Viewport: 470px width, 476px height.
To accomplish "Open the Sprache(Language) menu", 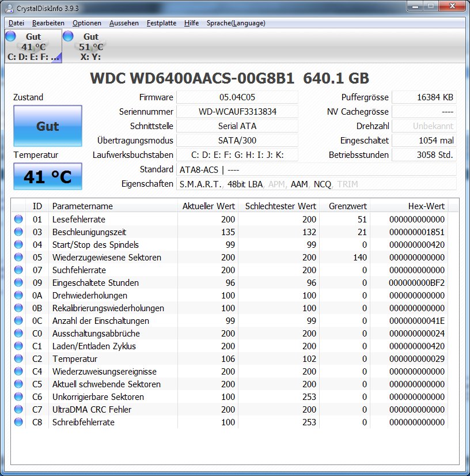I will pos(236,23).
